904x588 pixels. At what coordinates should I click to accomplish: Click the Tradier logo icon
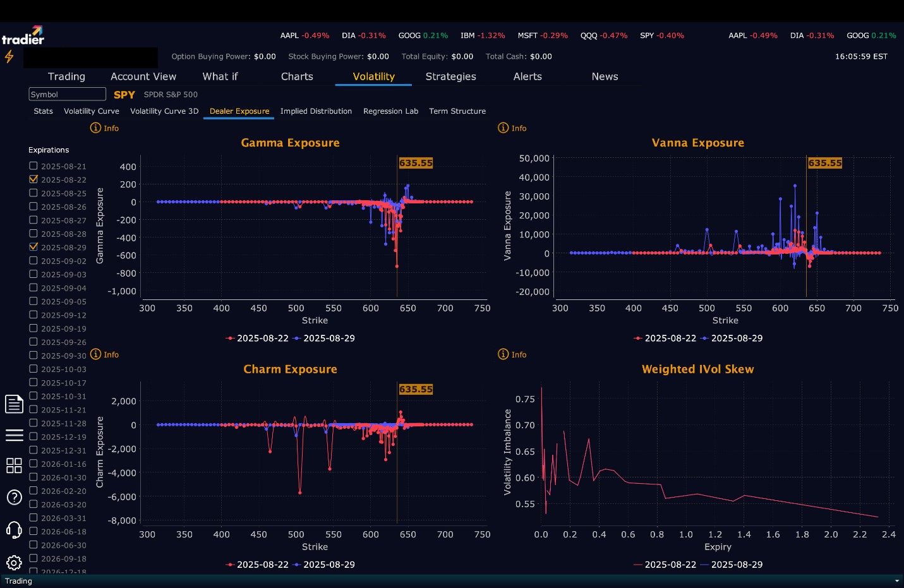point(23,35)
